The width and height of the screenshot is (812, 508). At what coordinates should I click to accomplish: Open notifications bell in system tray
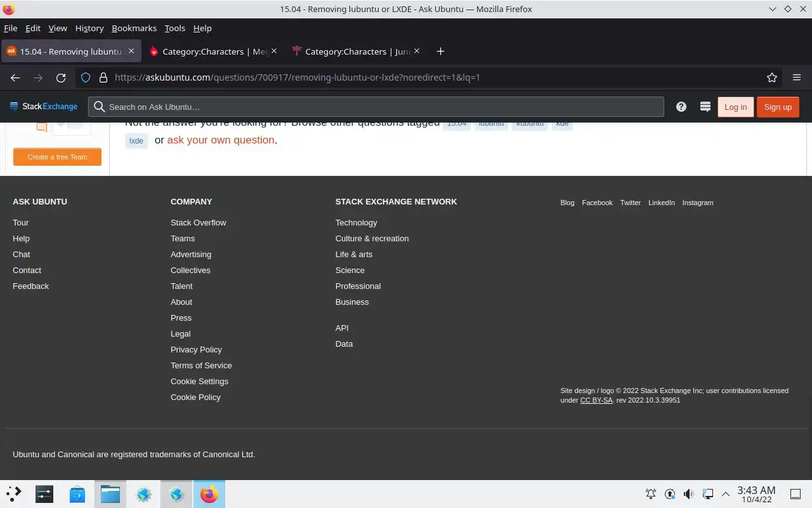point(651,494)
